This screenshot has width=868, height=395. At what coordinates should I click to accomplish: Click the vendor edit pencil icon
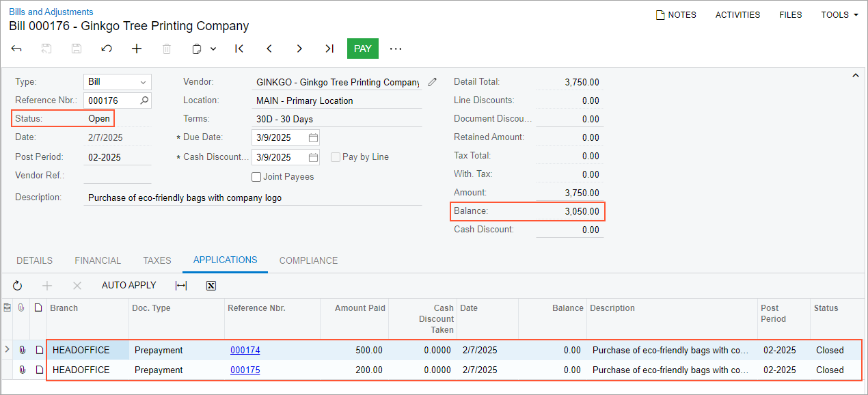click(x=432, y=82)
